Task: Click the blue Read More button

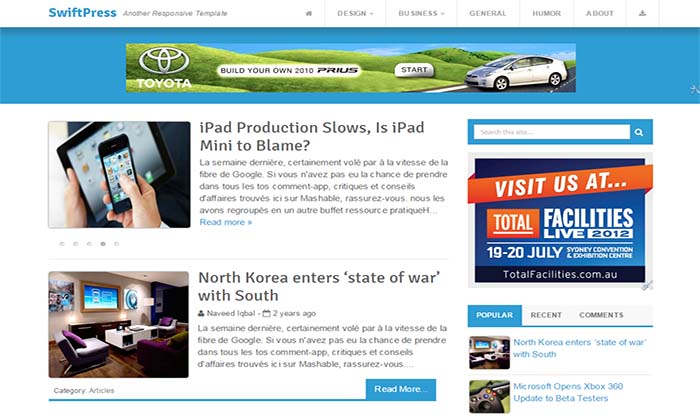Action: point(401,389)
